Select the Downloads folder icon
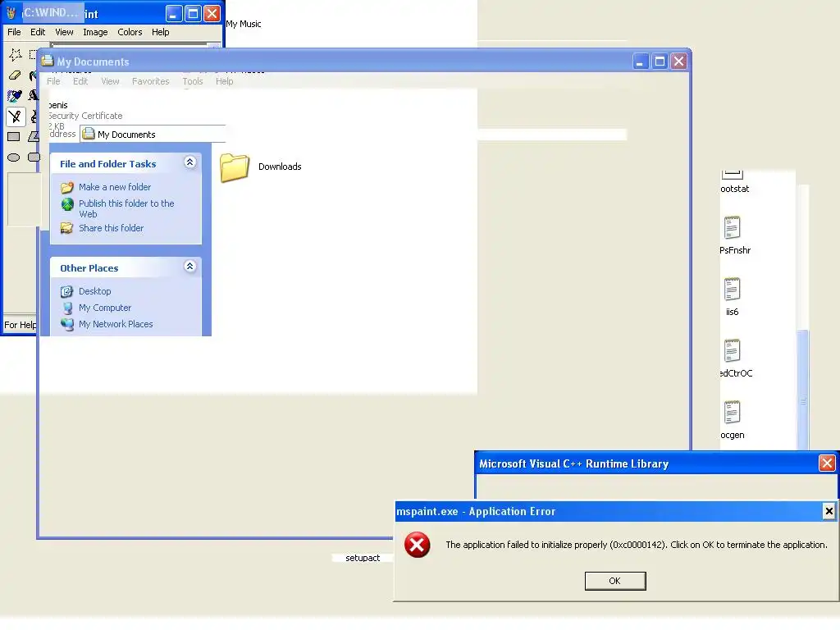The width and height of the screenshot is (840, 630). click(x=235, y=167)
